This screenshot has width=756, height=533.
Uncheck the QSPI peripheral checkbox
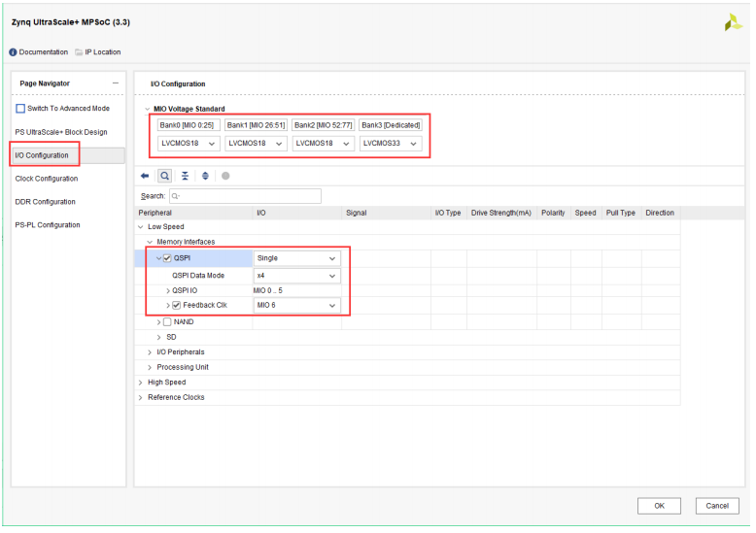point(167,258)
